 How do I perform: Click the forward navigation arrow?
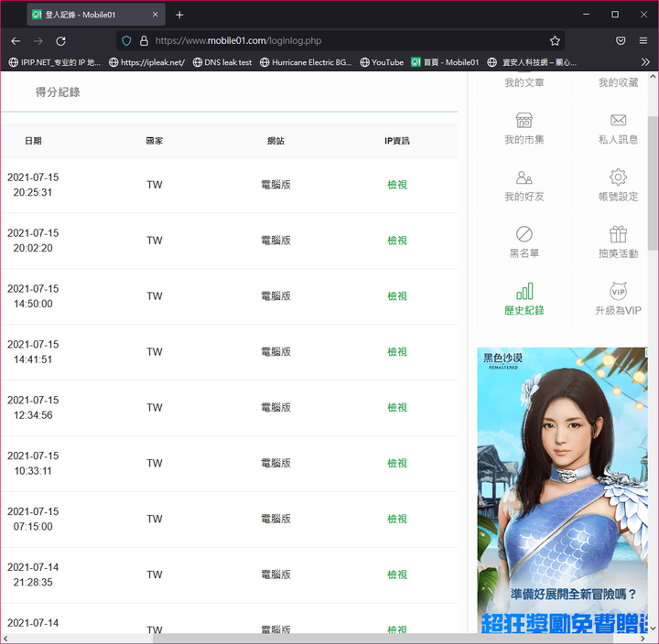38,41
